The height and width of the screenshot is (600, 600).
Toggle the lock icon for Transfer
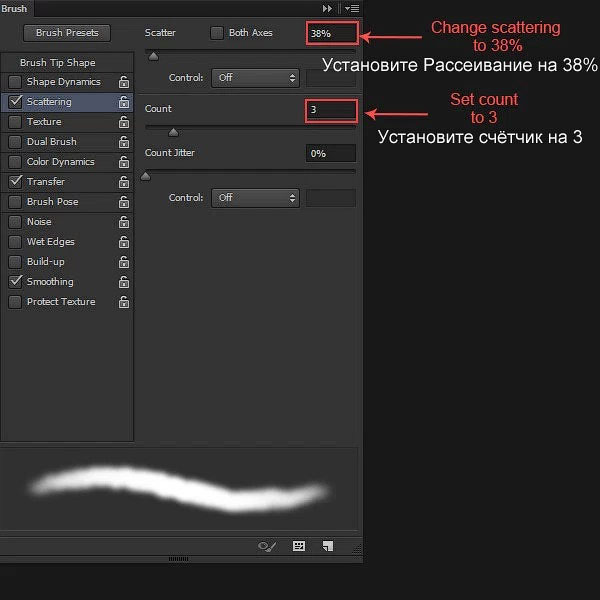124,182
